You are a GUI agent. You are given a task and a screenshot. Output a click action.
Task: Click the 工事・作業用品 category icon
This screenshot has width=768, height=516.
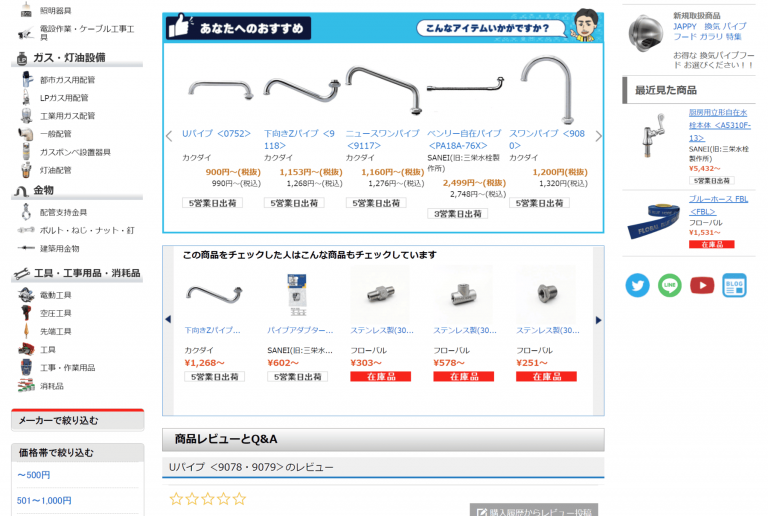(x=26, y=367)
